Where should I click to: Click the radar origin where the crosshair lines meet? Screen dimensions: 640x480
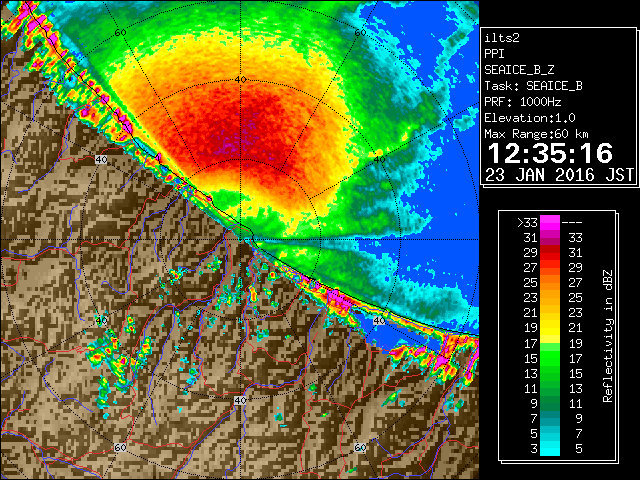241,240
